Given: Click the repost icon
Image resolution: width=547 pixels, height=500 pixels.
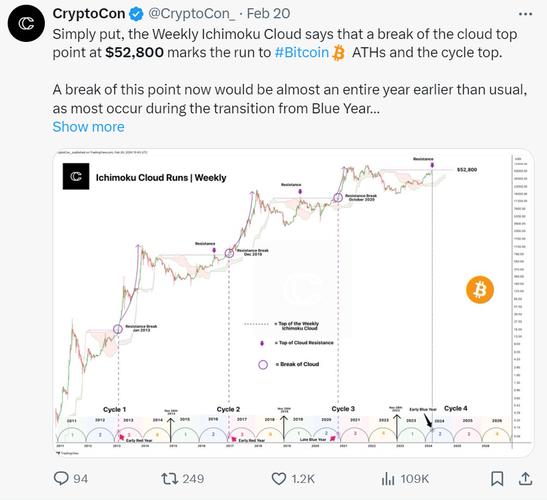Looking at the screenshot, I should pos(169,479).
